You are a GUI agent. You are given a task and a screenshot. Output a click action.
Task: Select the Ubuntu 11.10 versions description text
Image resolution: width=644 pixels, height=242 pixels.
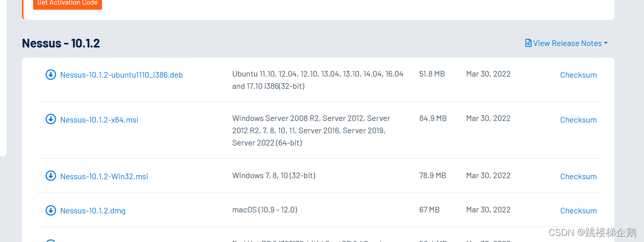[318, 80]
